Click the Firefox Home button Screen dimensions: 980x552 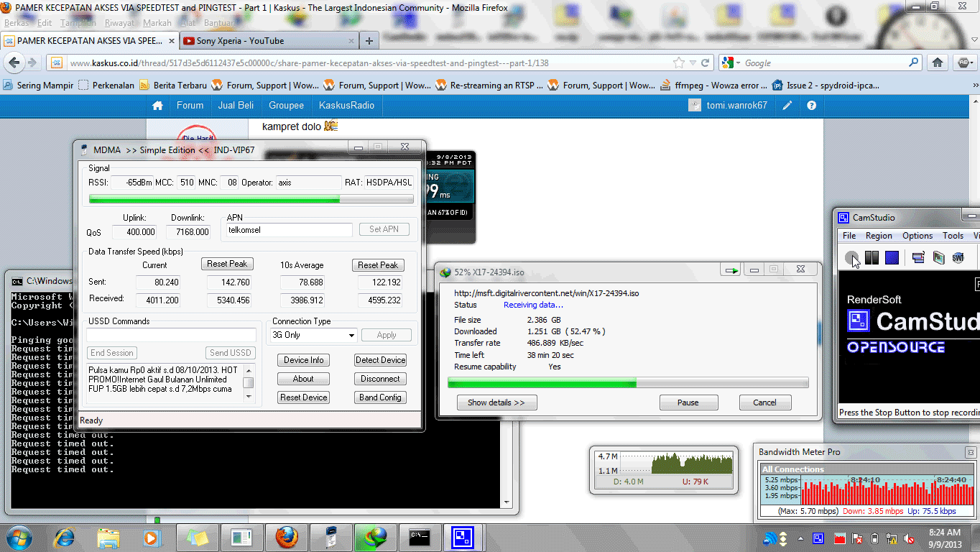coord(938,63)
